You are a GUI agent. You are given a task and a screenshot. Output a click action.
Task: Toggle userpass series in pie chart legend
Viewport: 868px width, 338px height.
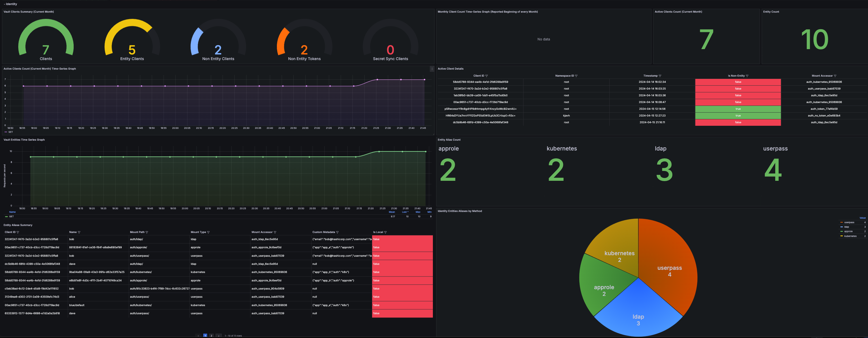(x=849, y=222)
